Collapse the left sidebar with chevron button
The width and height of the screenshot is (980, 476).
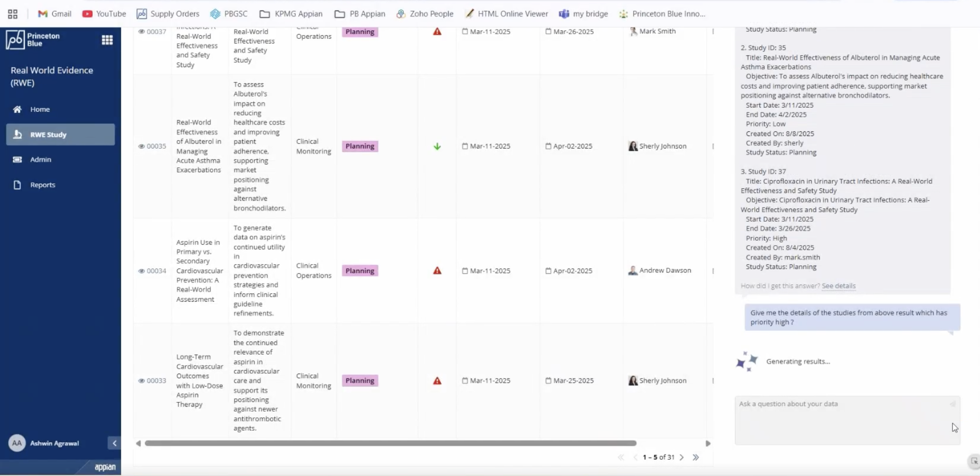tap(114, 443)
